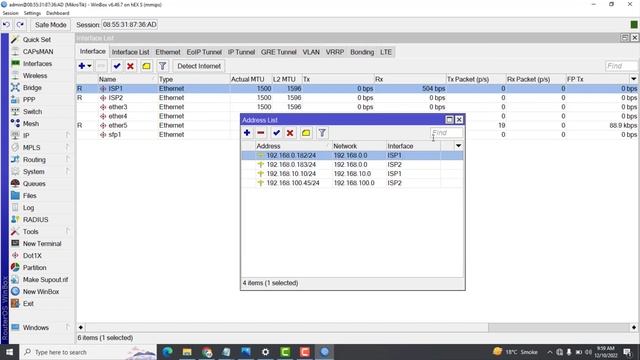Open the Dashboard menu
The width and height of the screenshot is (640, 360).
tap(58, 13)
